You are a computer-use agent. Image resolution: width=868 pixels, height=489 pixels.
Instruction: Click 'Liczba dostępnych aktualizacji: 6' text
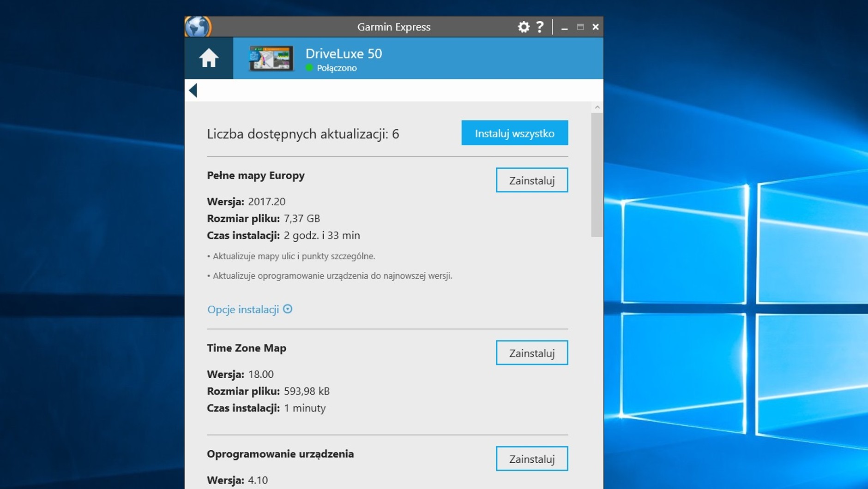click(x=303, y=134)
